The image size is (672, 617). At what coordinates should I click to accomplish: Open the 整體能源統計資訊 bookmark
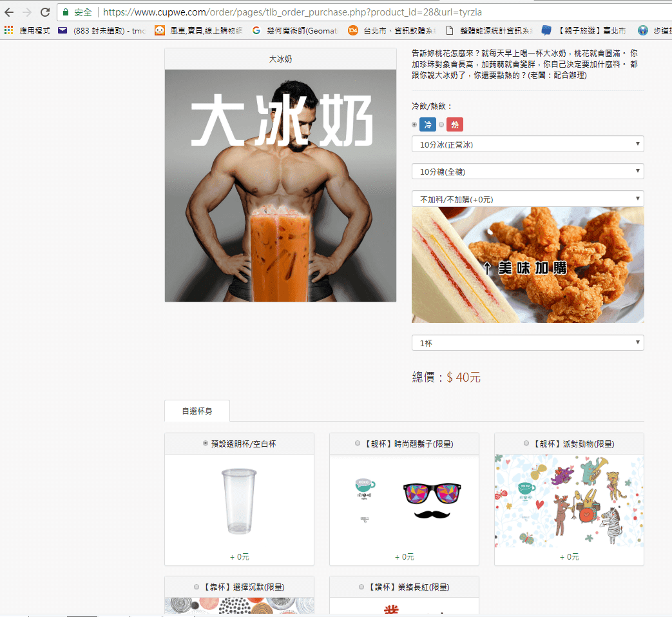point(489,30)
